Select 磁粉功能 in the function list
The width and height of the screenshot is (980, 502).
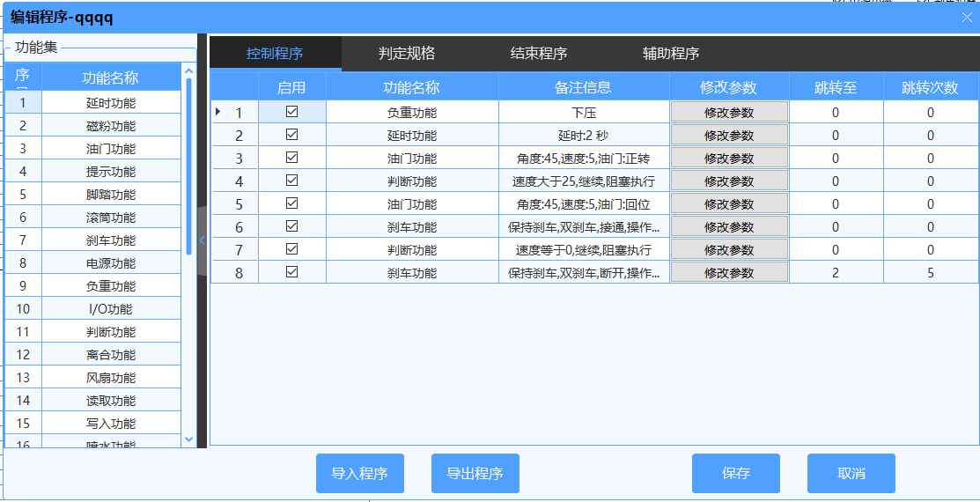[x=111, y=126]
